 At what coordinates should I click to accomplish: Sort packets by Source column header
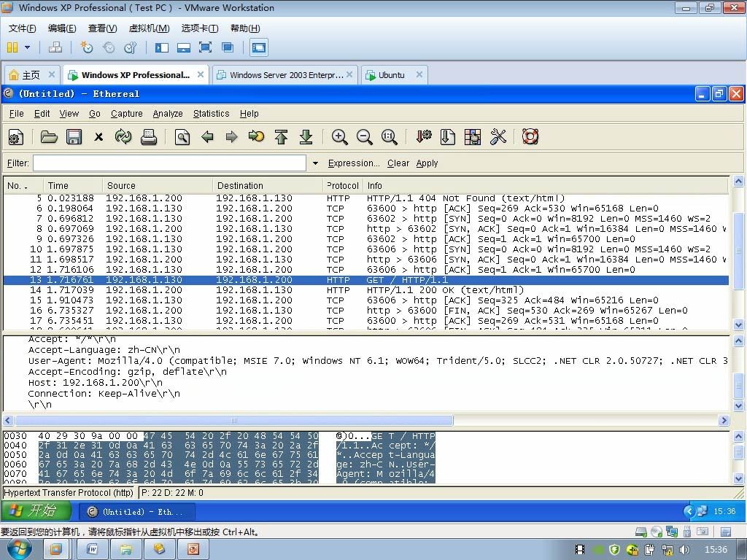coord(158,186)
